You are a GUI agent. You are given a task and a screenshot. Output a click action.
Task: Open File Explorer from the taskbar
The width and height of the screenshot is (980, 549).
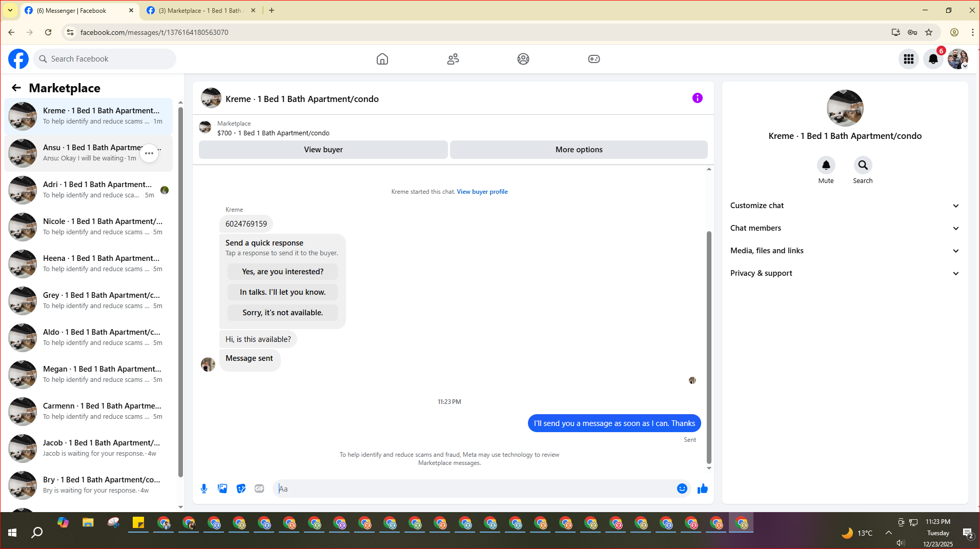click(88, 523)
